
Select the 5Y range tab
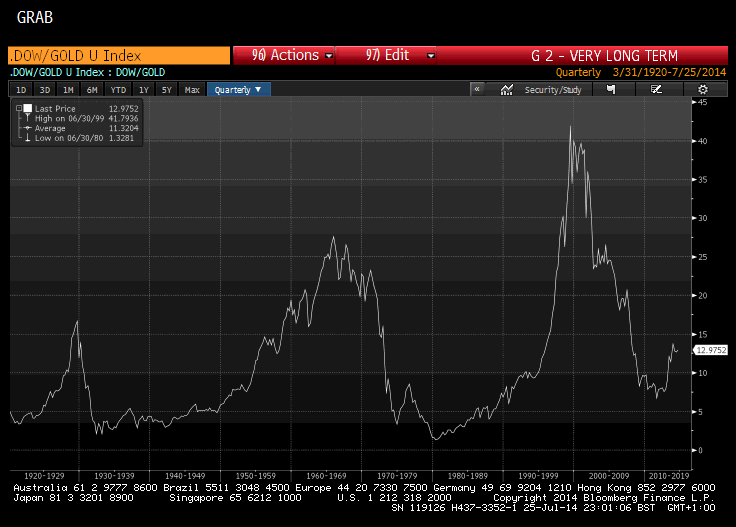click(167, 90)
